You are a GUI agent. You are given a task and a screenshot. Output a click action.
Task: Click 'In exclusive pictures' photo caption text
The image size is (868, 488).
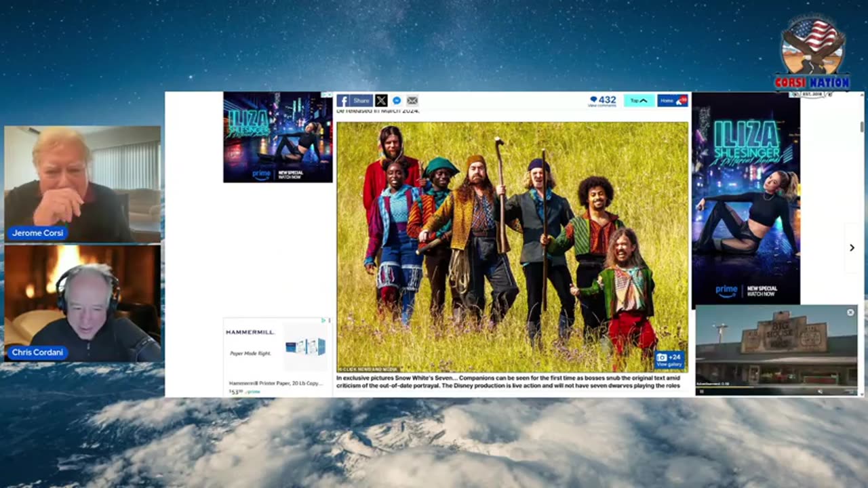(x=508, y=382)
